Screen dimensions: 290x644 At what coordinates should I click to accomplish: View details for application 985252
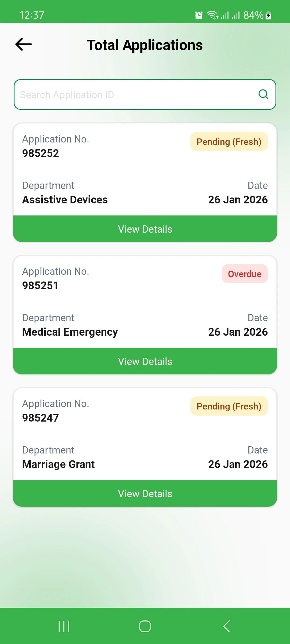tap(145, 229)
